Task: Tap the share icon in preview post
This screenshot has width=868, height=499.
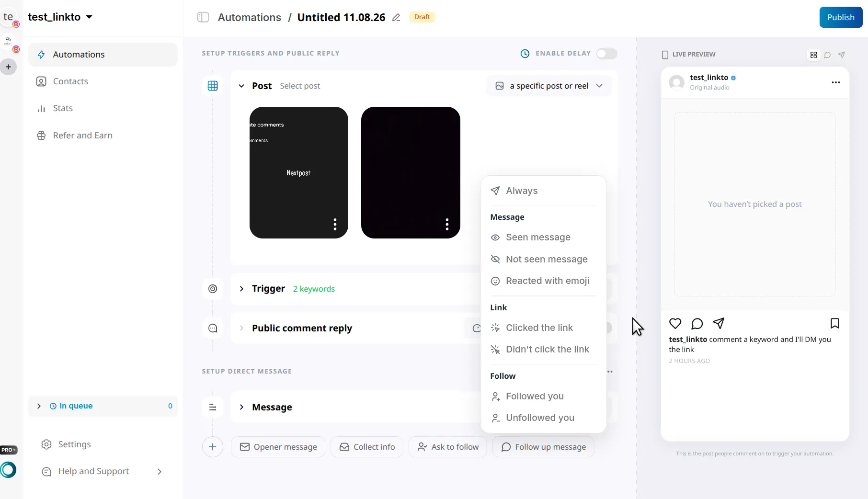Action: click(x=719, y=323)
